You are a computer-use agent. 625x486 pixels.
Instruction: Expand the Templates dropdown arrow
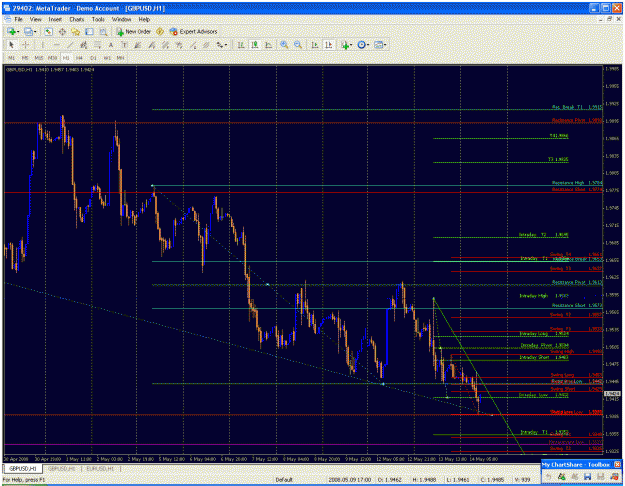(385, 45)
